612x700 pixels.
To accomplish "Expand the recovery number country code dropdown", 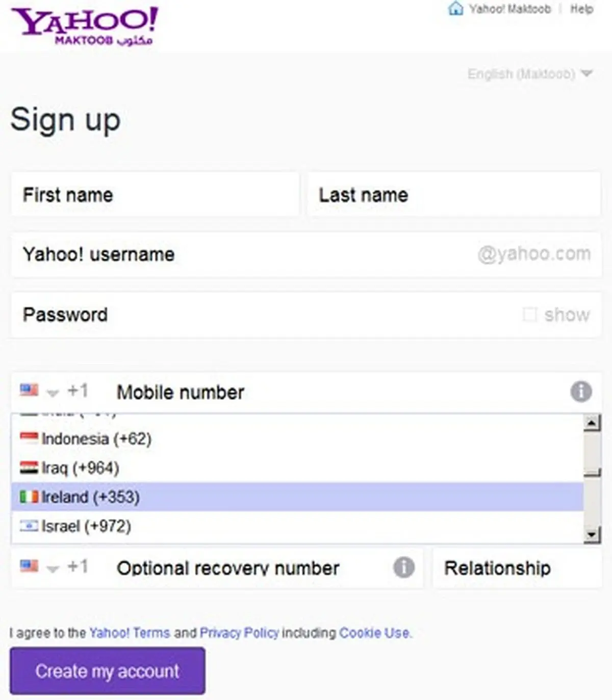I will tap(53, 567).
